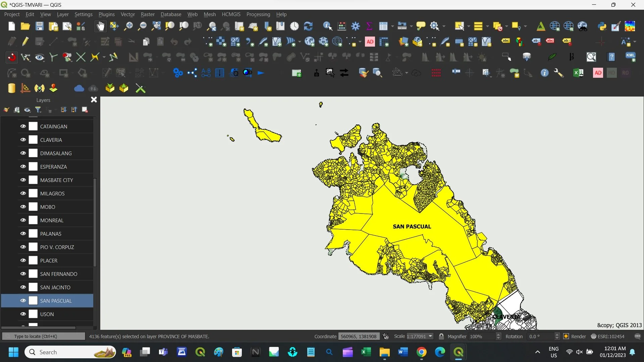644x362 pixels.
Task: Toggle the Render checkbox in status bar
Action: pos(566,336)
